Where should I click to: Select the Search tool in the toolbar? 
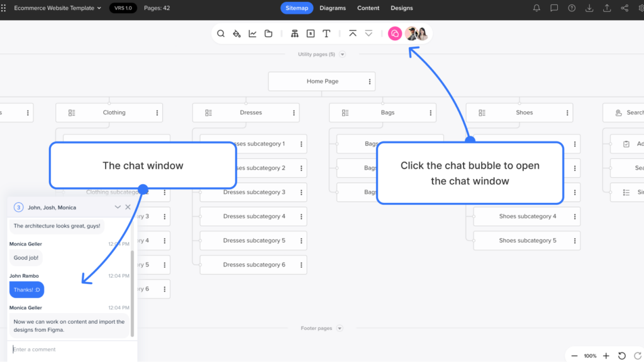221,33
